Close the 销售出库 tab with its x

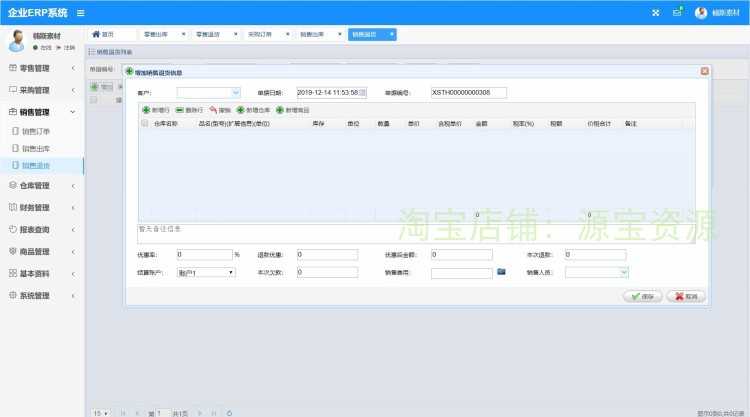340,34
